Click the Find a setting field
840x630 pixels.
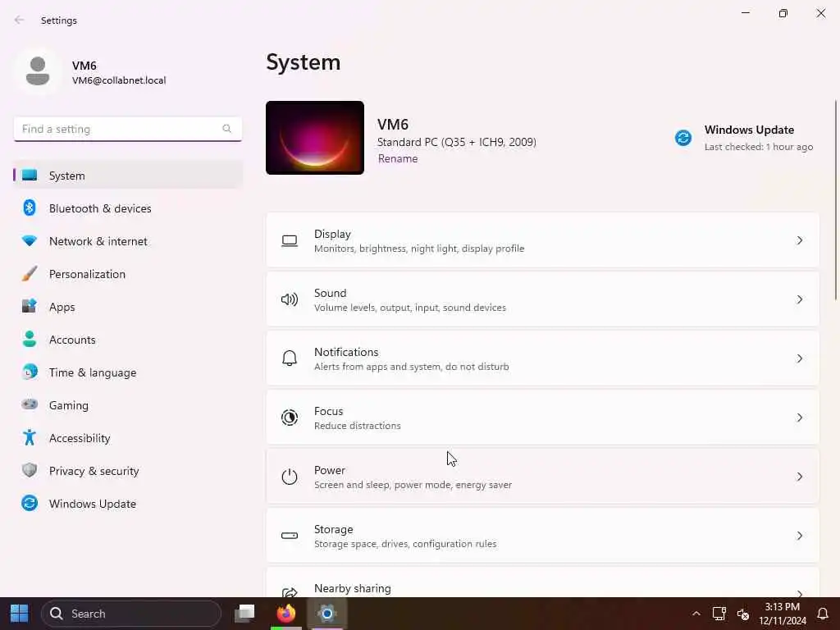pos(127,129)
